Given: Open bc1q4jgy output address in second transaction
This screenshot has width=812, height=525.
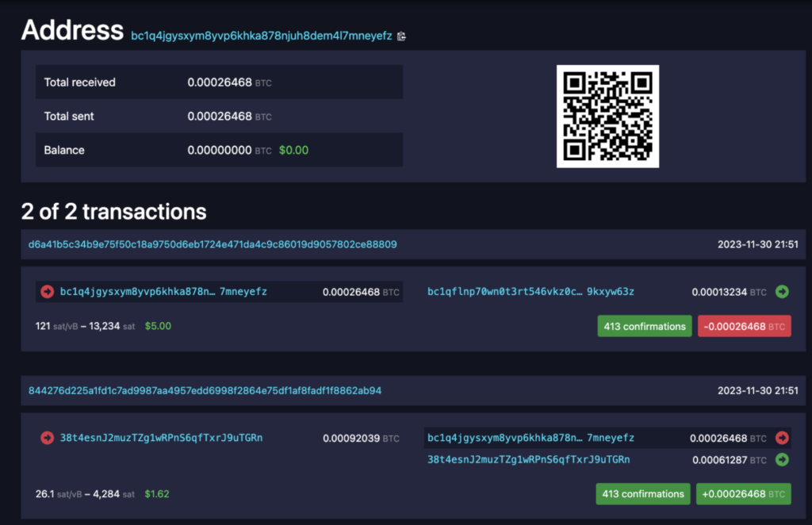Looking at the screenshot, I should [530, 438].
